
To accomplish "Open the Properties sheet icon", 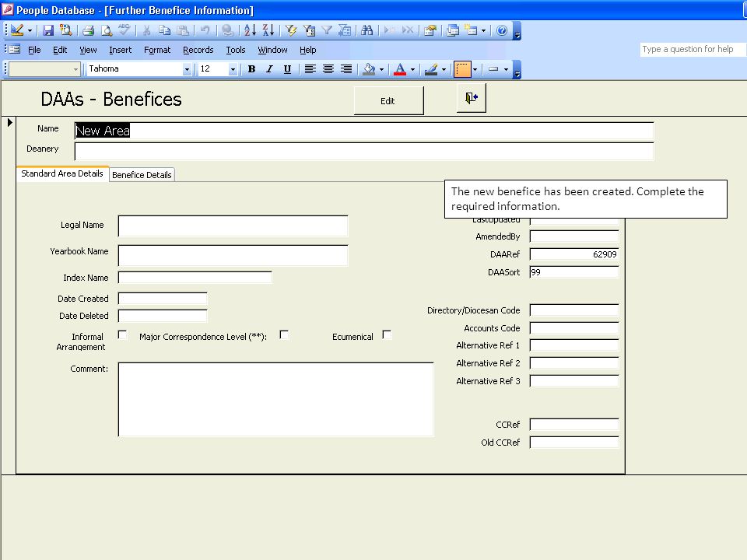I will coord(430,30).
